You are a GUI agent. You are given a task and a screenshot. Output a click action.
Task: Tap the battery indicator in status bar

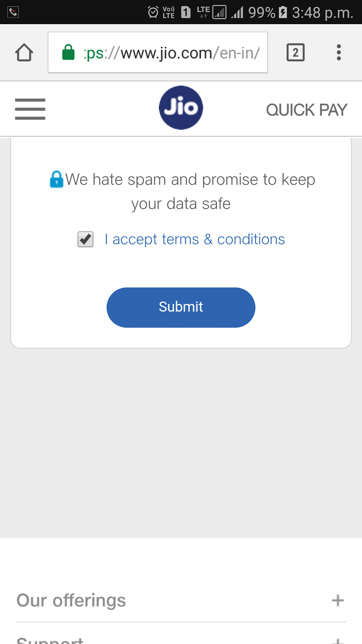[283, 12]
